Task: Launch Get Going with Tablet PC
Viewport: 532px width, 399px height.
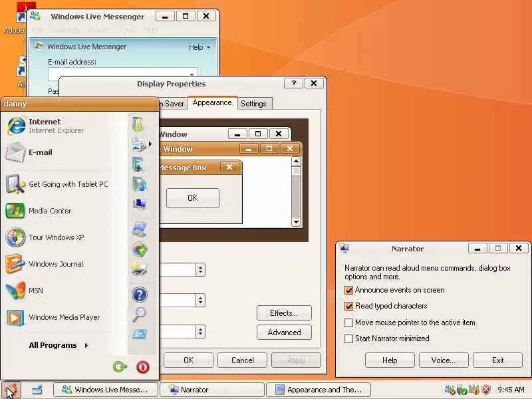Action: [x=58, y=184]
